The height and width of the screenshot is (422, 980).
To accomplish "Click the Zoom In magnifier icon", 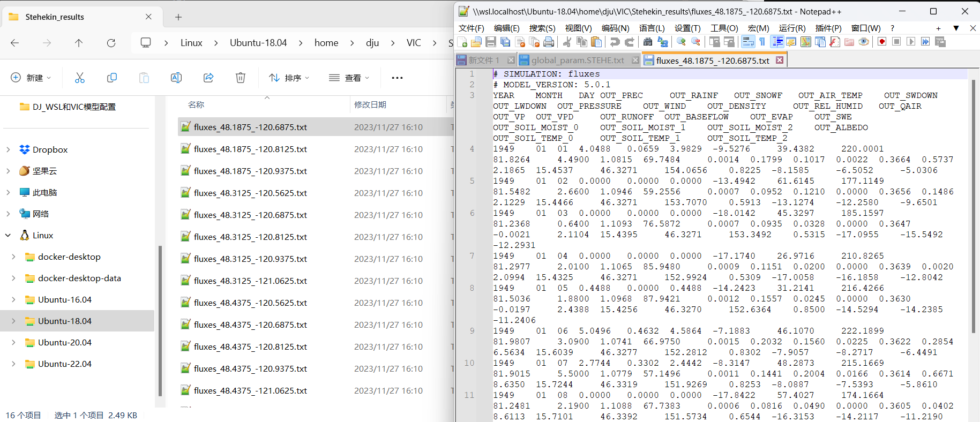I will point(681,42).
